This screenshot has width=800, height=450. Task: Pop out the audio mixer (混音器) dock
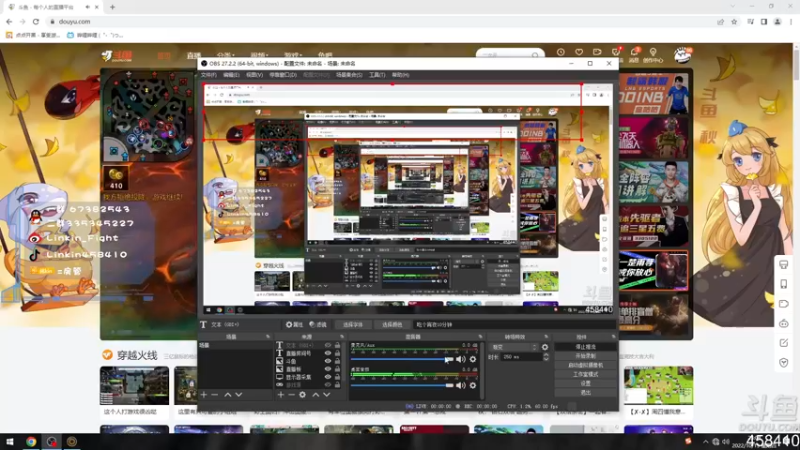point(480,337)
